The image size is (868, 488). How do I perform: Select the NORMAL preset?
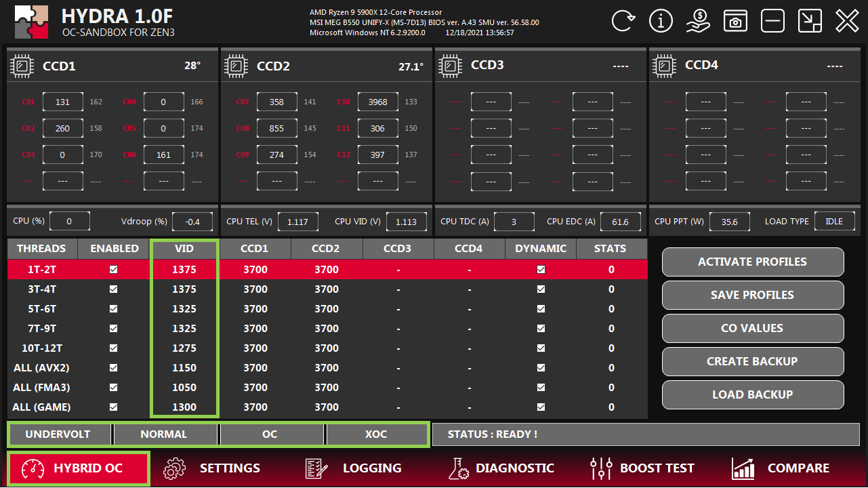pyautogui.click(x=164, y=434)
